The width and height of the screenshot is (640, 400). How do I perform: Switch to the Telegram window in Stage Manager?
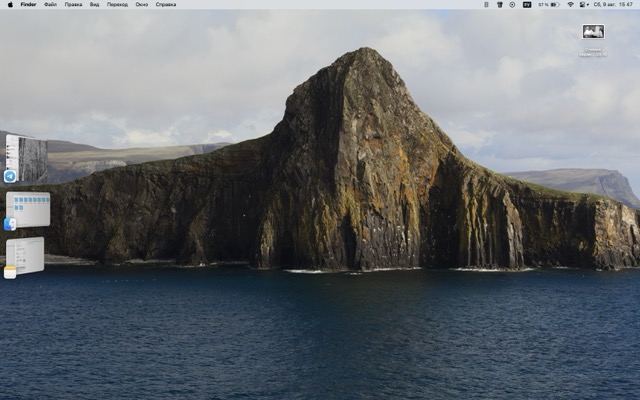[x=27, y=158]
